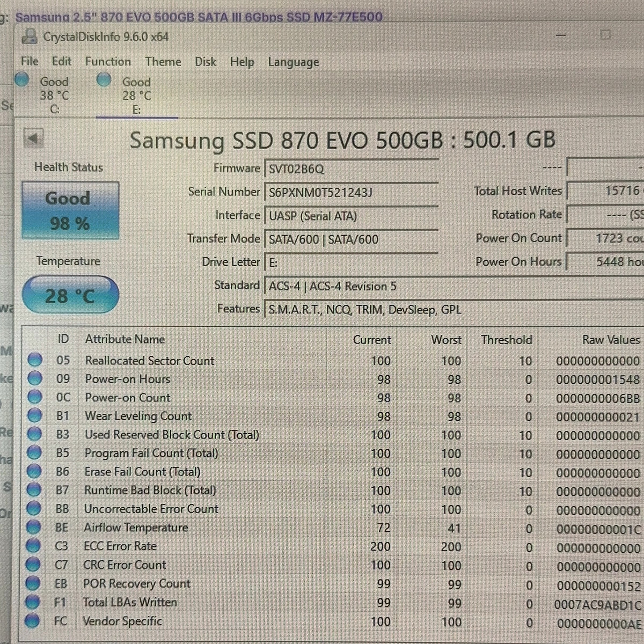Click the 28 °C temperature button
644x644 pixels.
point(70,295)
